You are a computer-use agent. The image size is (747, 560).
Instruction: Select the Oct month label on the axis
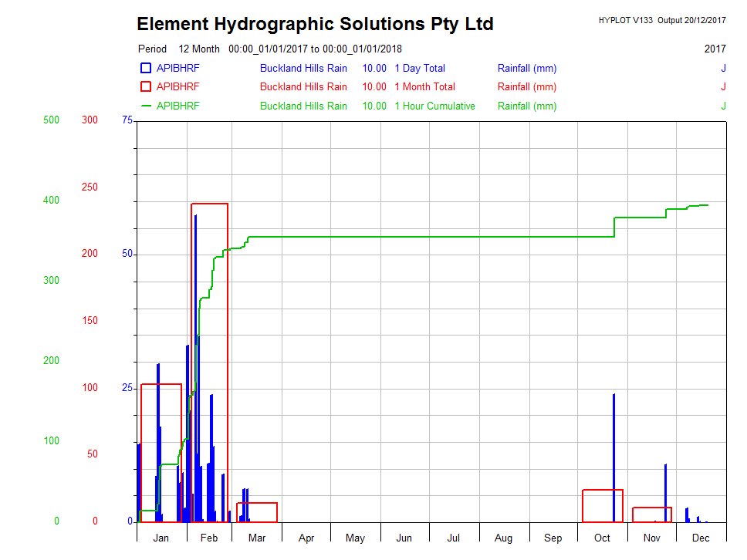point(602,538)
